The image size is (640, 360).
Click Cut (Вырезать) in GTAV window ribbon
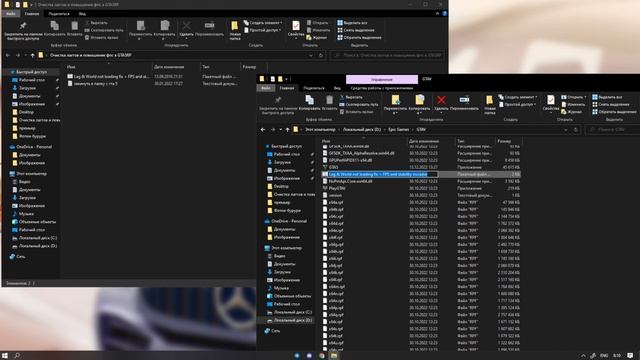tap(351, 97)
